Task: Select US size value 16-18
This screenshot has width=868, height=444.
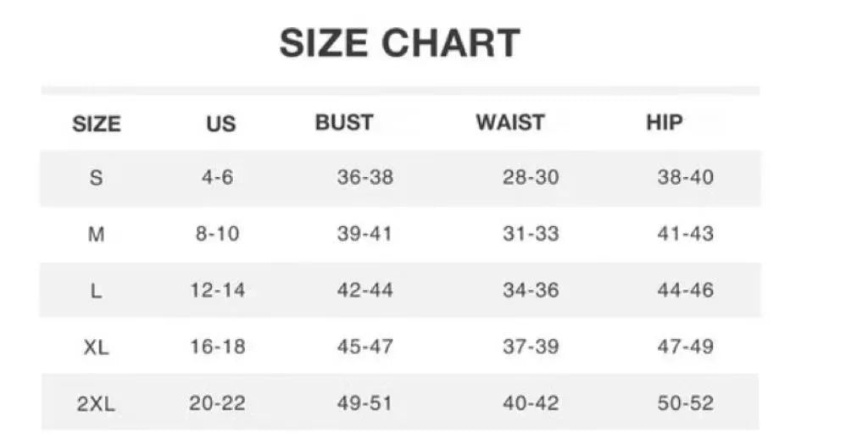Action: [x=217, y=347]
